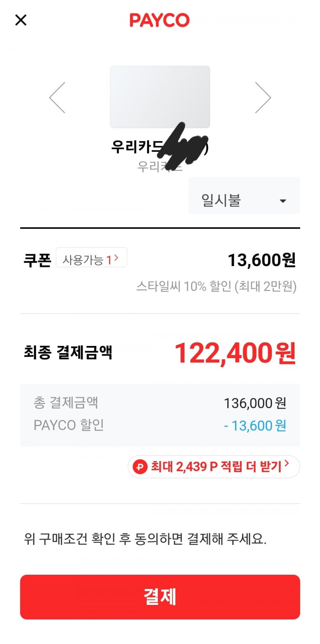Click the 총 결제금액 136,000원 row

click(x=160, y=403)
